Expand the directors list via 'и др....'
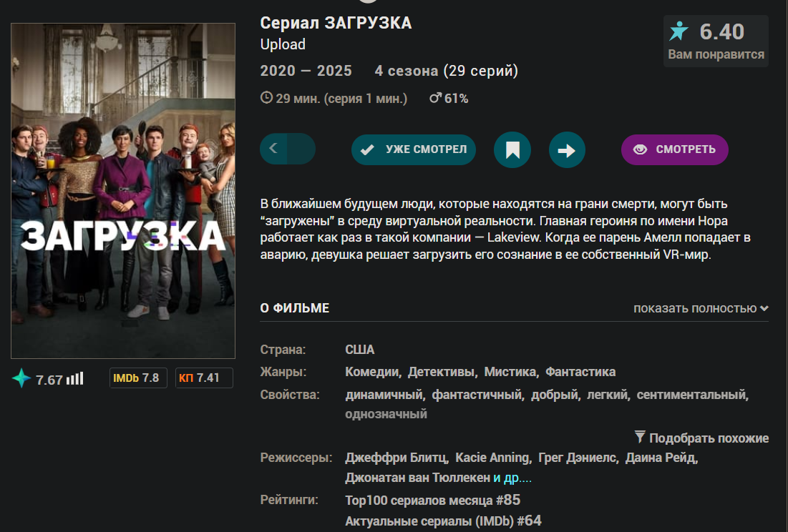The image size is (788, 532). 512,478
